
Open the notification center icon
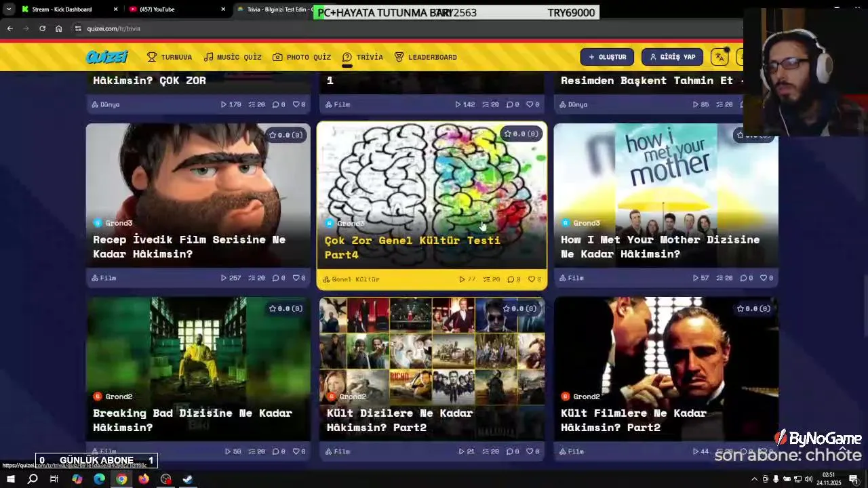pos(854,479)
